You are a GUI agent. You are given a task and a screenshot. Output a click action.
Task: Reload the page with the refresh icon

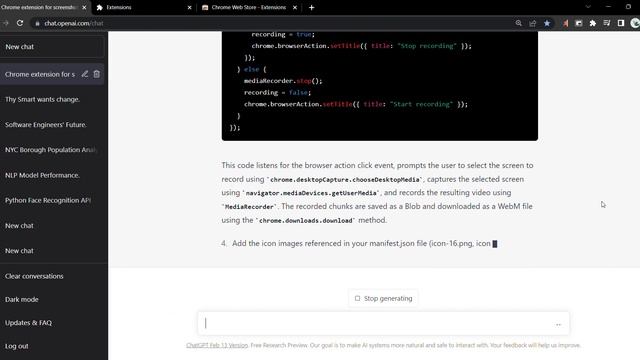(20, 23)
